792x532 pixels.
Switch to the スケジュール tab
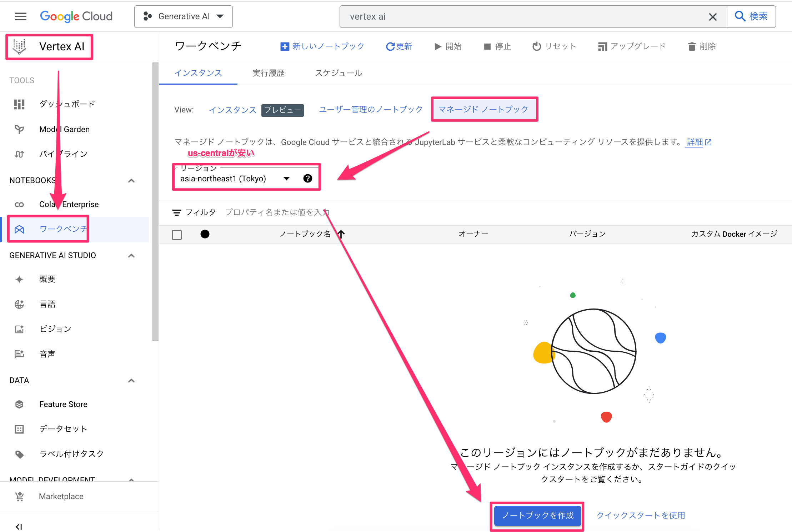point(339,73)
